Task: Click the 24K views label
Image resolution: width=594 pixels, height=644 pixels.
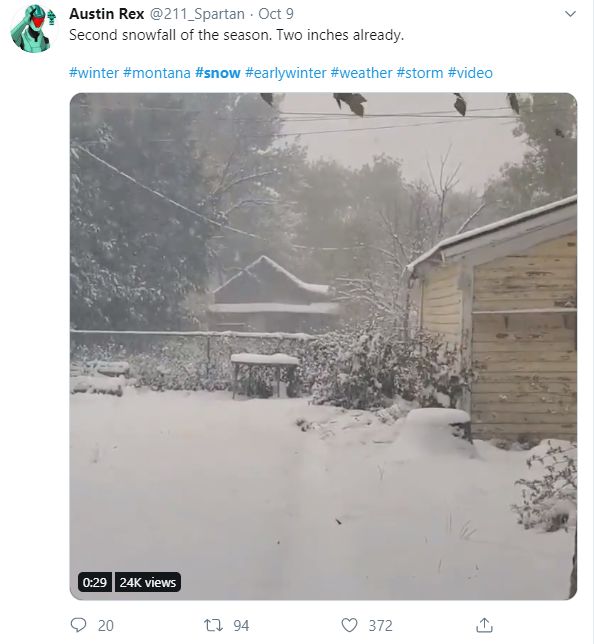Action: 147,582
